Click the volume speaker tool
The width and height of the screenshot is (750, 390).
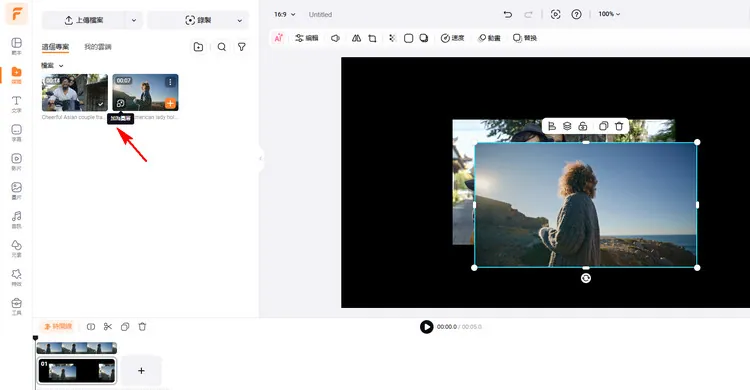click(335, 38)
